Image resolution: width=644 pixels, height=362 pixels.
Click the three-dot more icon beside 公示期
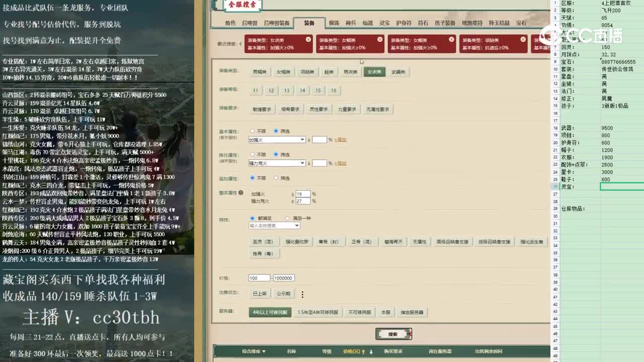coord(302,294)
